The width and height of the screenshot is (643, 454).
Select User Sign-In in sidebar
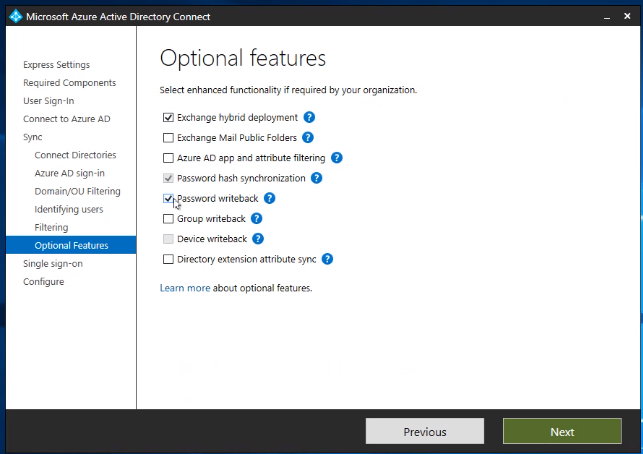[x=49, y=101]
